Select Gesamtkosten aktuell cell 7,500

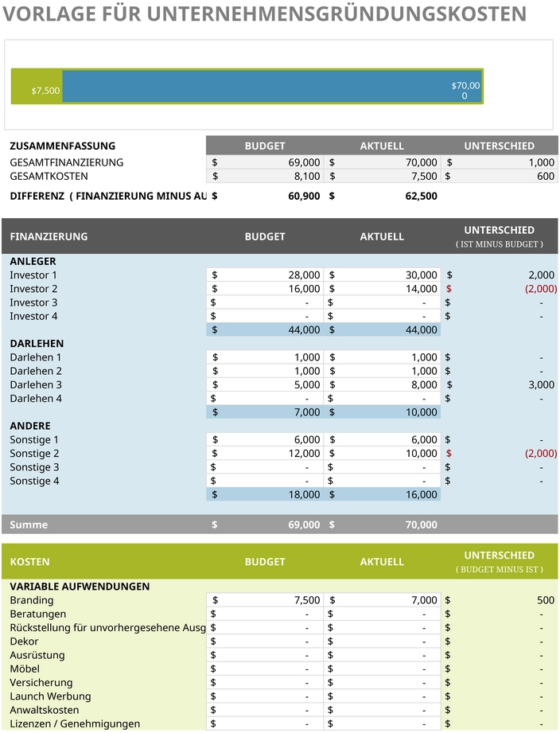click(382, 176)
